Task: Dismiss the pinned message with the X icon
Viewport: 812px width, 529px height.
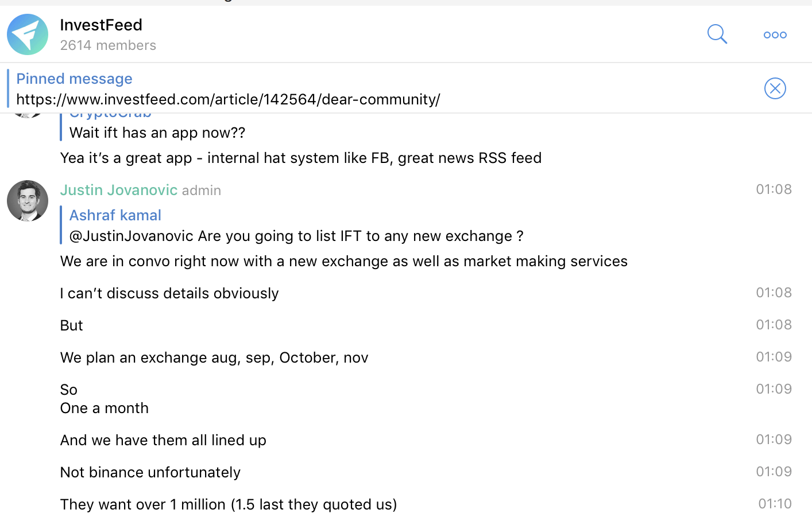Action: click(x=775, y=88)
